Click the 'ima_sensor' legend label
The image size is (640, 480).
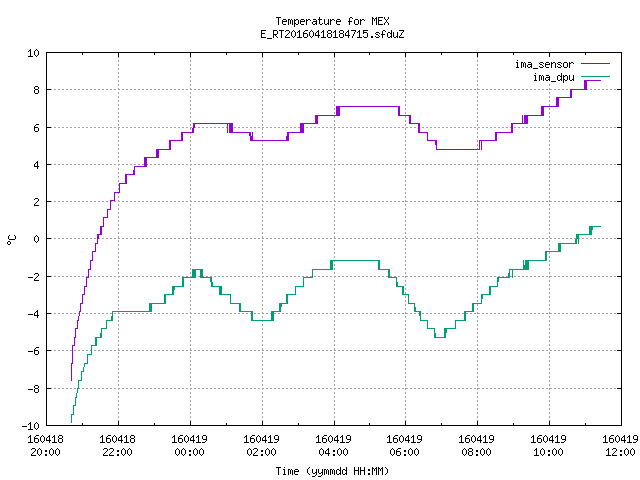click(x=544, y=64)
